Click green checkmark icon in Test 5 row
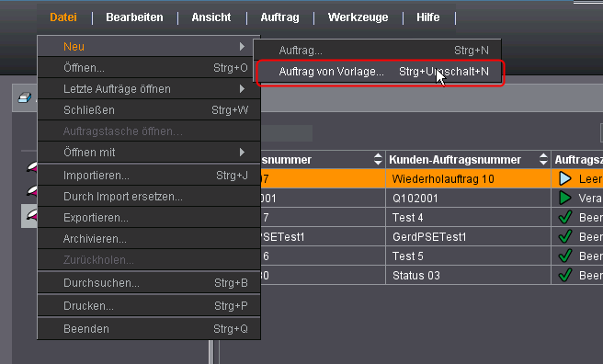Viewport: 603px width, 364px height. 565,256
